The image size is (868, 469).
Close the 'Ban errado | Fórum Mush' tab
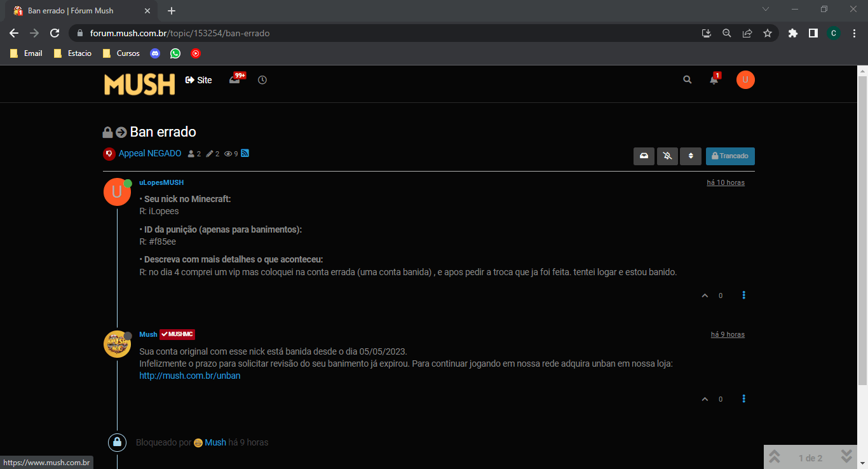(147, 11)
